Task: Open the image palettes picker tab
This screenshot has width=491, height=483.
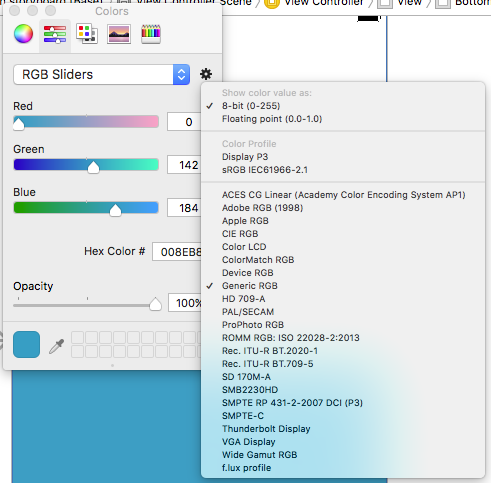Action: [x=119, y=34]
